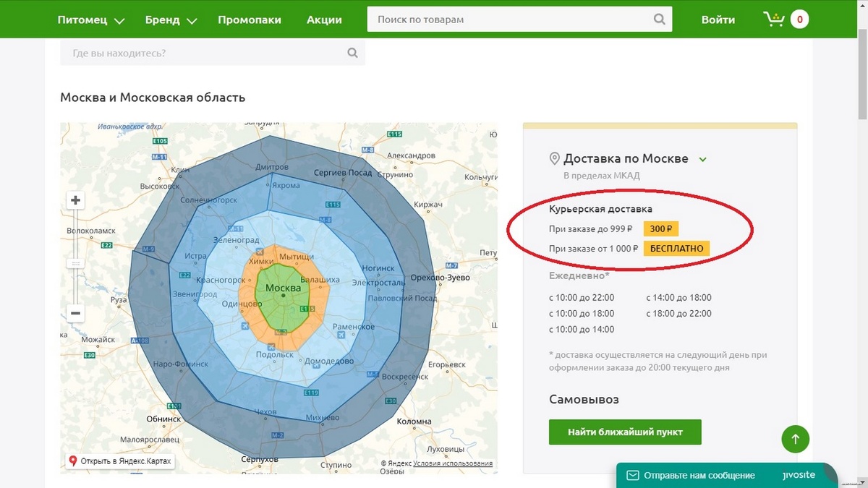
Task: Click Найти ближайший пункт button
Action: click(625, 432)
